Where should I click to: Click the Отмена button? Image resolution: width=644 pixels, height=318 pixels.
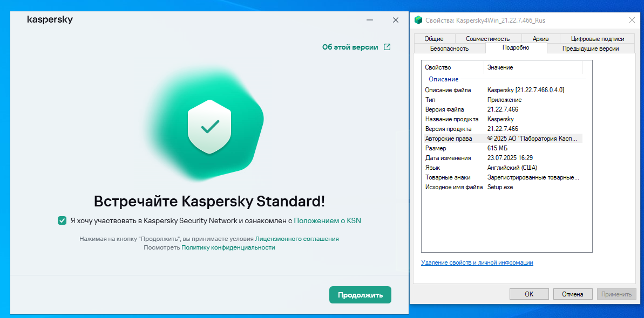[573, 294]
